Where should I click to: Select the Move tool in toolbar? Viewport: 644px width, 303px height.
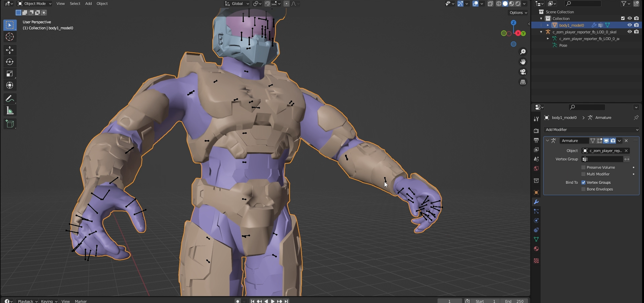(x=10, y=50)
